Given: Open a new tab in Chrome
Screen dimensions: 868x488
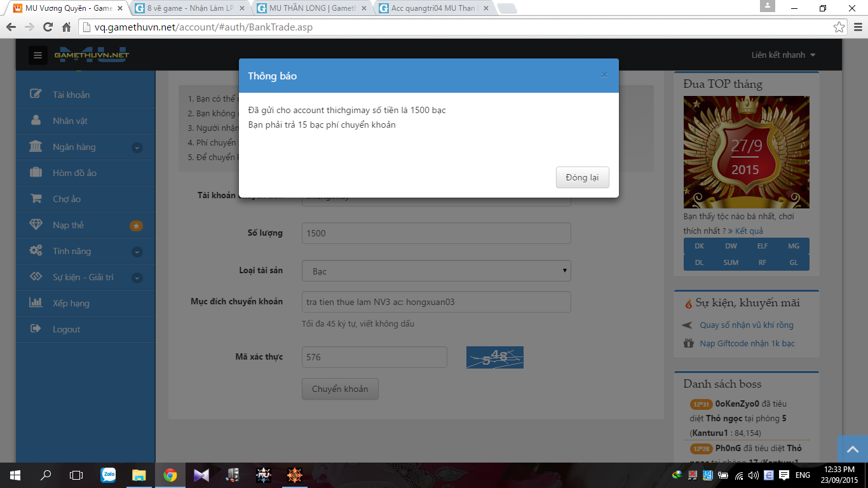Looking at the screenshot, I should 506,9.
